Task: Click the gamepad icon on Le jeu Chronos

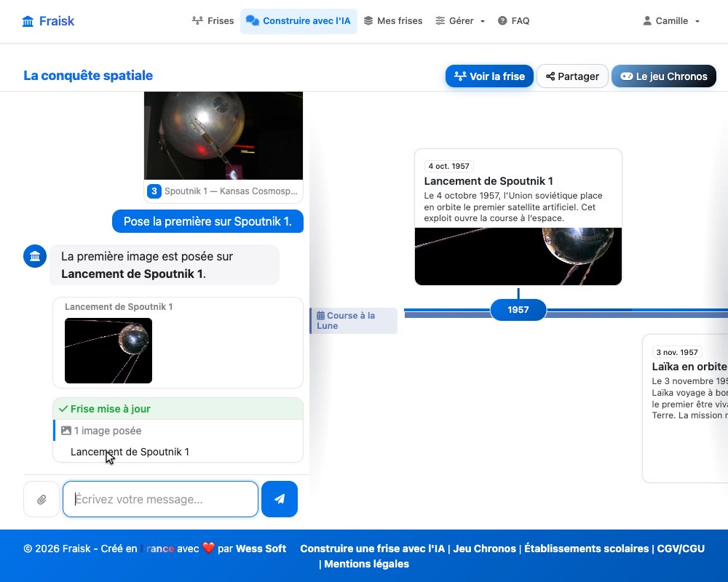Action: coord(627,76)
